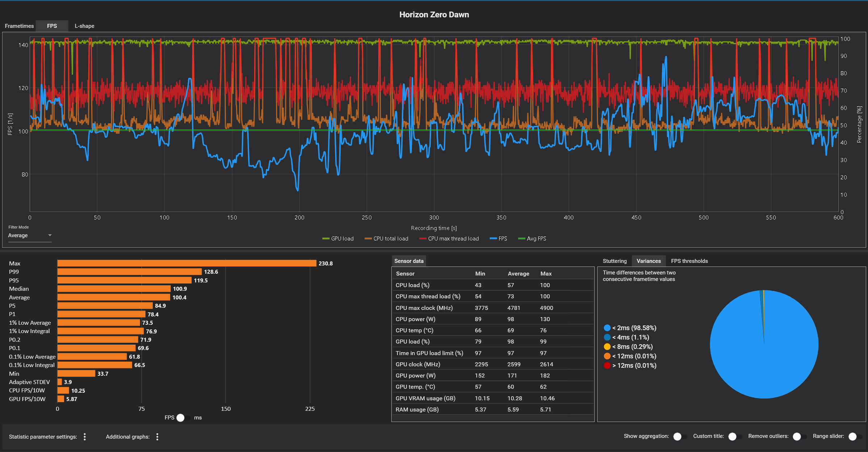The width and height of the screenshot is (868, 452).
Task: Enable Custom title switch
Action: pos(735,436)
